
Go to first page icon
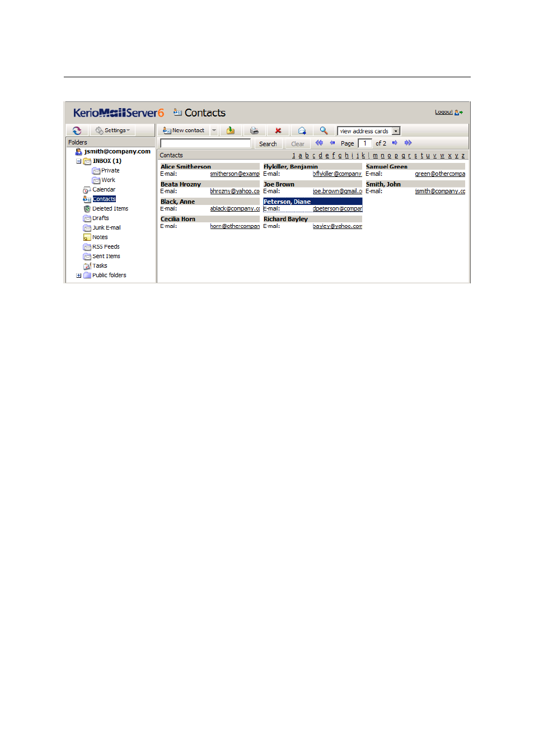click(x=319, y=143)
